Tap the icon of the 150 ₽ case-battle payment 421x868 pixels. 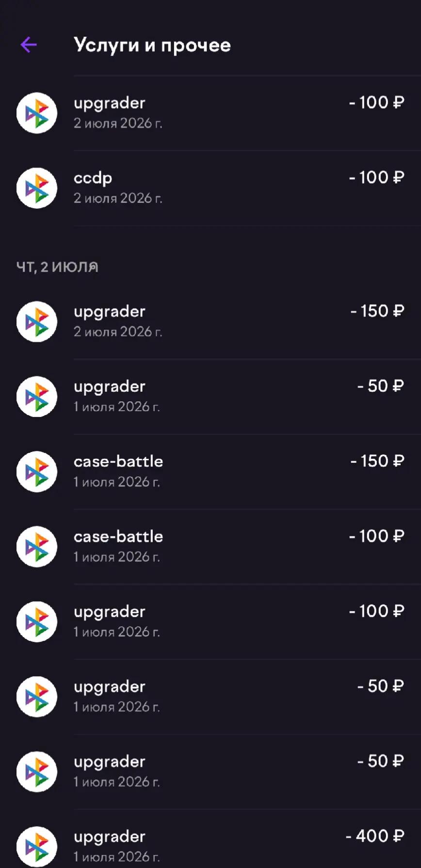37,472
